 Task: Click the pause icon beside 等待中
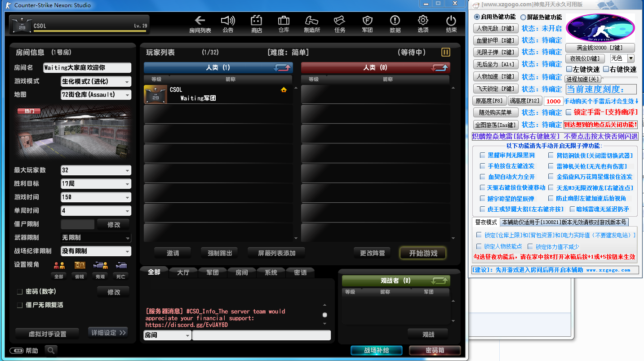445,52
